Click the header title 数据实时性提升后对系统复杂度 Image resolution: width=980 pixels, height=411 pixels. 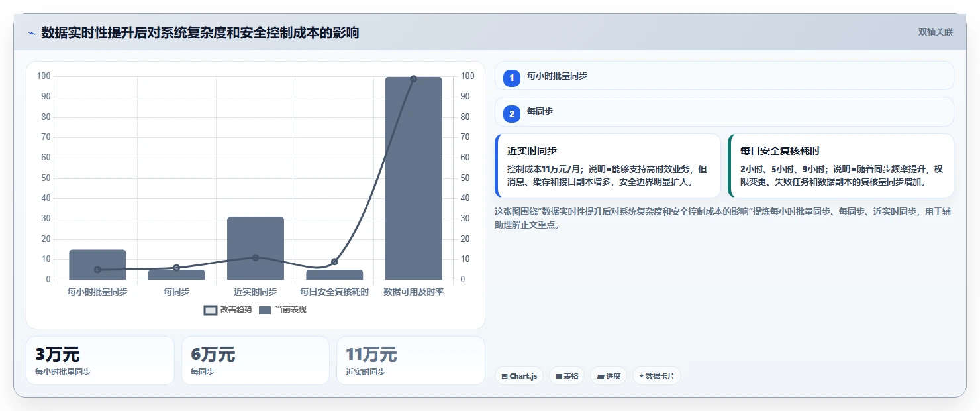200,32
